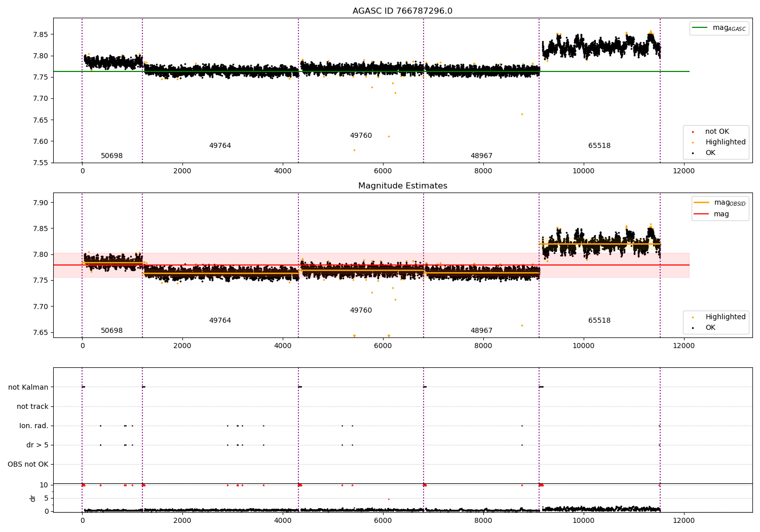The width and height of the screenshot is (760, 532).
Task: Click the red 'mag' legend entry
Action: tap(712, 214)
